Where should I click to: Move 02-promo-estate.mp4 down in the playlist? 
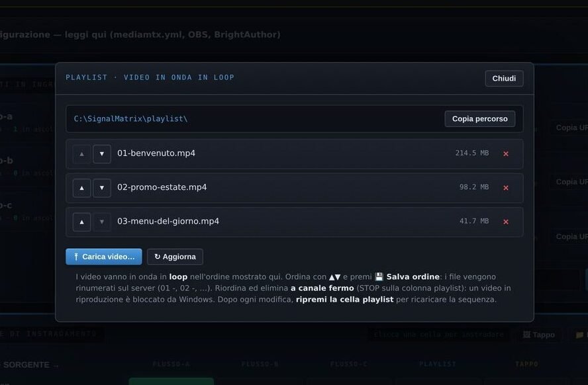pyautogui.click(x=101, y=188)
